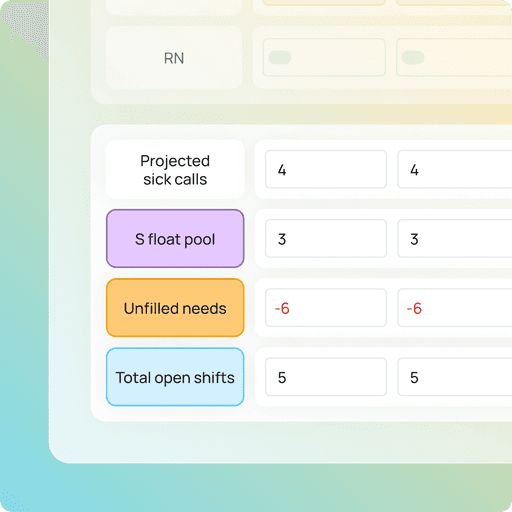The height and width of the screenshot is (512, 512).
Task: Click the placeholder pill in second RN field
Action: pyautogui.click(x=413, y=57)
